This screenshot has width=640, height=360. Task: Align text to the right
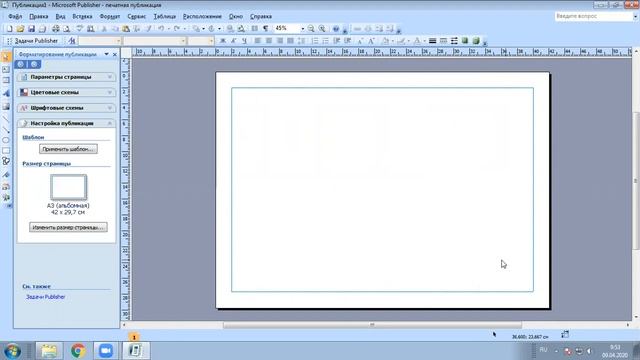pos(280,41)
